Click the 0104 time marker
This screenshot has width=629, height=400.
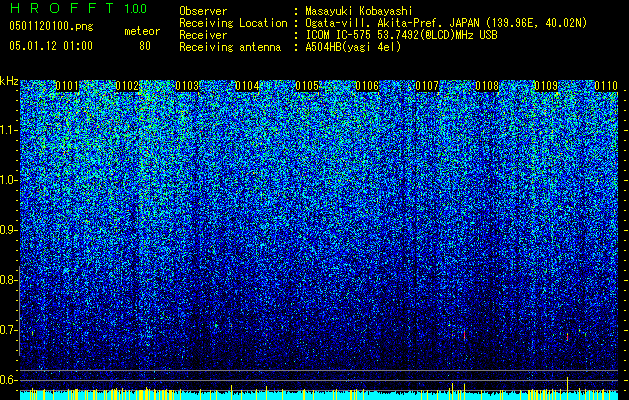pos(247,86)
